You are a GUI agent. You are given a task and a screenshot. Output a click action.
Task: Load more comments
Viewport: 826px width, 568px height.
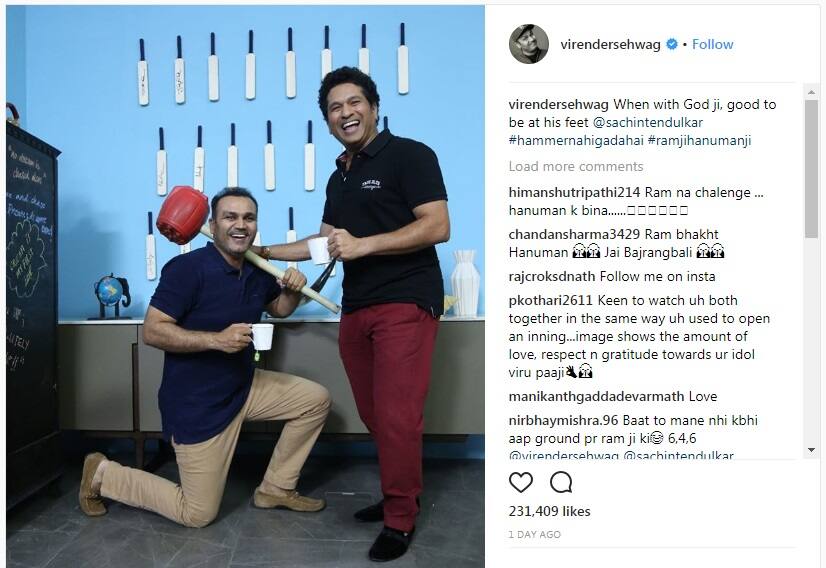[576, 167]
